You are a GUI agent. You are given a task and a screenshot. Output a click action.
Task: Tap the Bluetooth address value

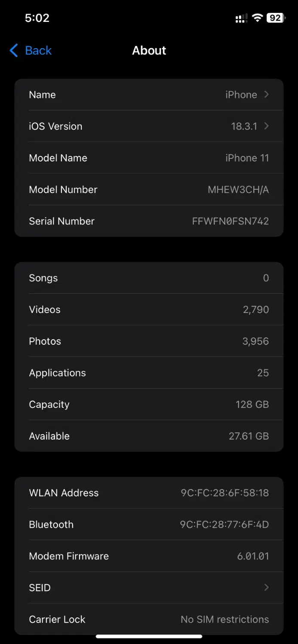(x=224, y=525)
